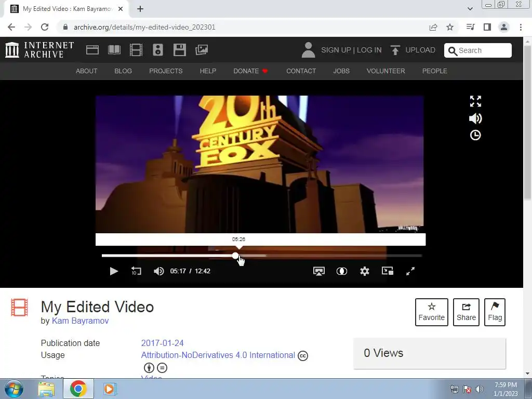
Task: Open the Texts book icon
Action: tap(114, 50)
